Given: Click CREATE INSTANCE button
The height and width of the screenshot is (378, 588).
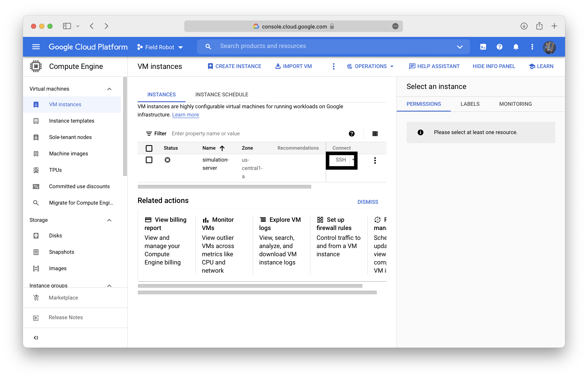Looking at the screenshot, I should (234, 66).
